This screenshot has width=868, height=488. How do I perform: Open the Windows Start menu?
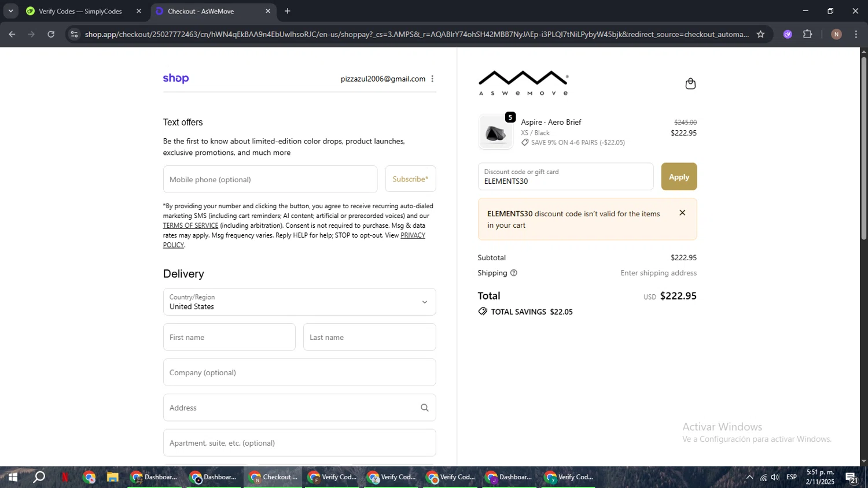[x=12, y=477]
